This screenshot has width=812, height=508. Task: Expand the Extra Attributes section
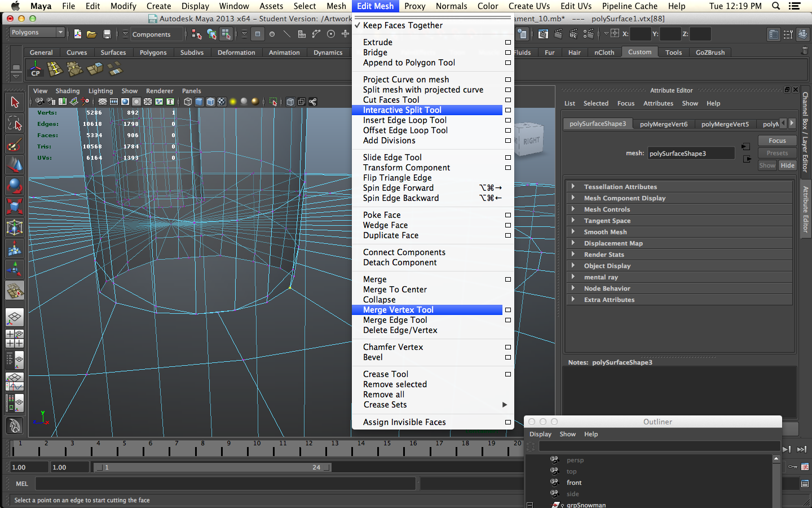(x=679, y=300)
